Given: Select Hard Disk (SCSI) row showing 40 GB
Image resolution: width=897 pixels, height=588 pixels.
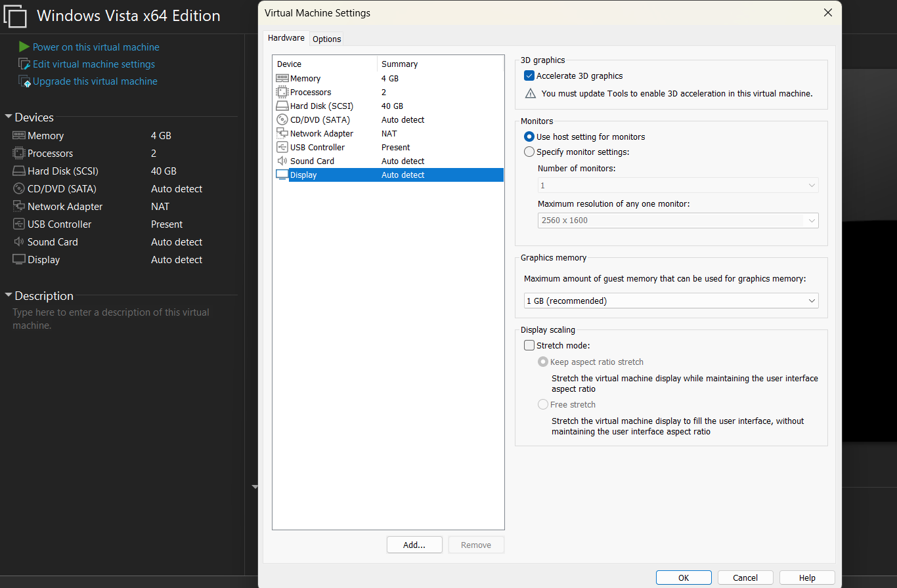Looking at the screenshot, I should pyautogui.click(x=389, y=106).
